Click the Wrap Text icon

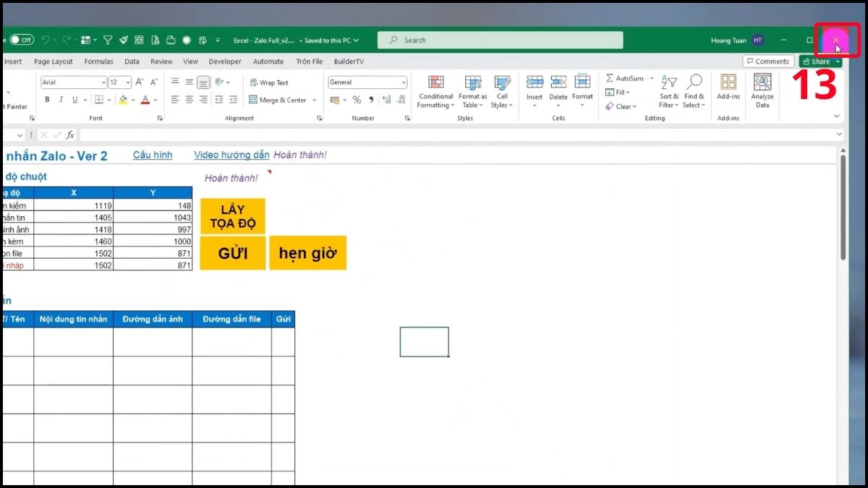[254, 82]
